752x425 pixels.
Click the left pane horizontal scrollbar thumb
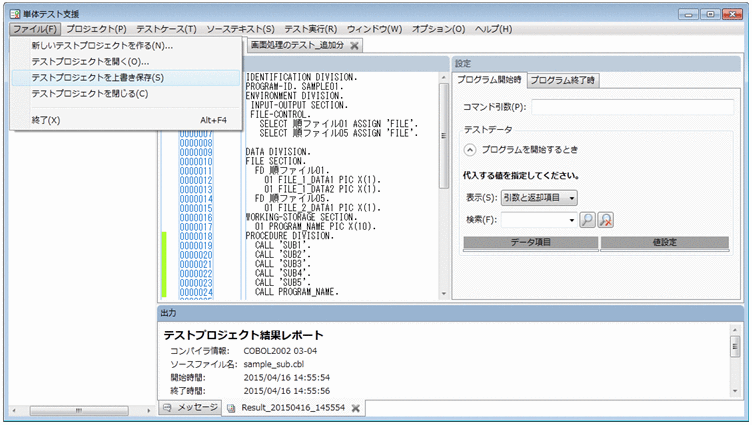click(x=79, y=411)
